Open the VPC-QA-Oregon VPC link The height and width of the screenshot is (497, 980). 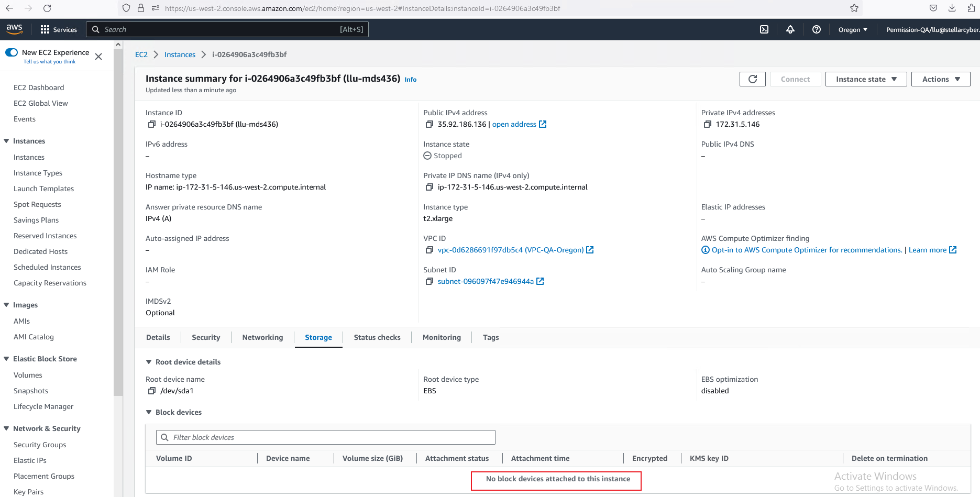point(510,250)
